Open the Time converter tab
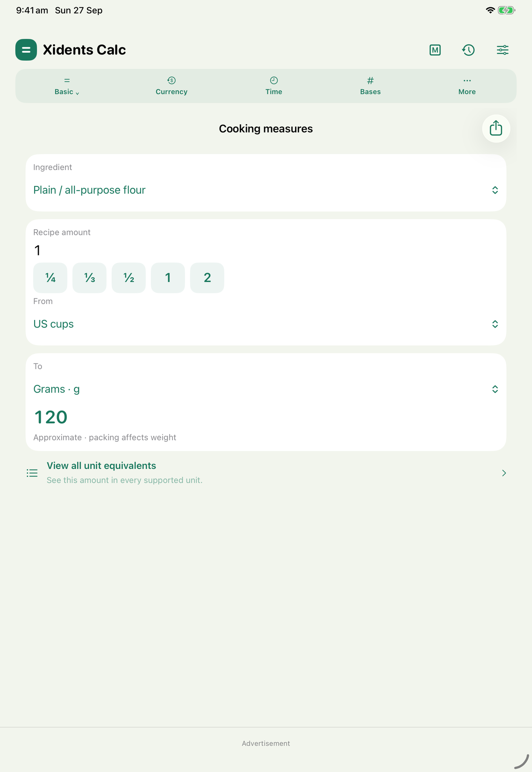This screenshot has height=772, width=532. [x=274, y=86]
